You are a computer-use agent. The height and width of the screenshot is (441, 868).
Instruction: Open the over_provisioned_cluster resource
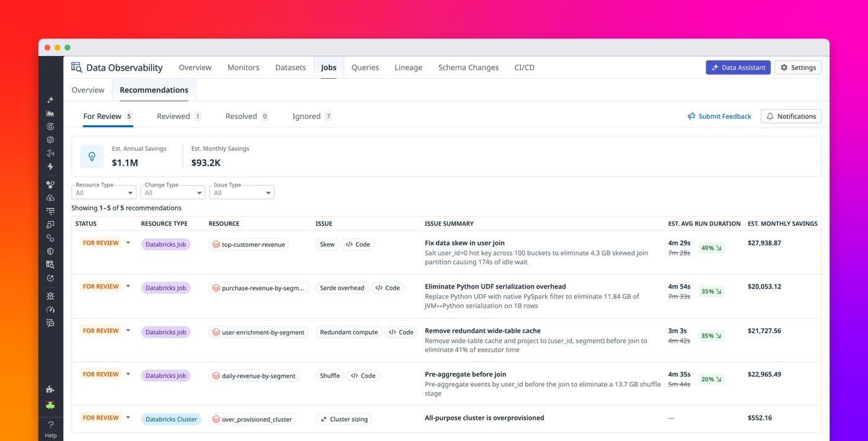(x=252, y=419)
